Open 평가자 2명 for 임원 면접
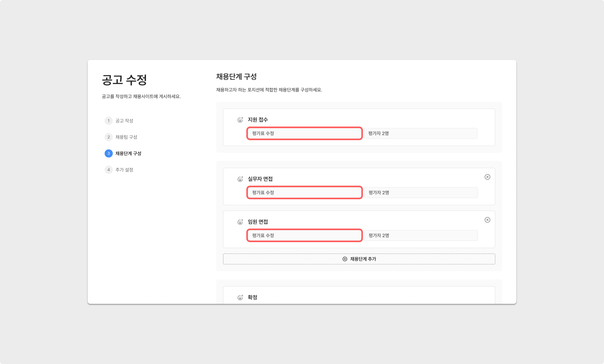Viewport: 604px width, 364px height. coord(421,236)
